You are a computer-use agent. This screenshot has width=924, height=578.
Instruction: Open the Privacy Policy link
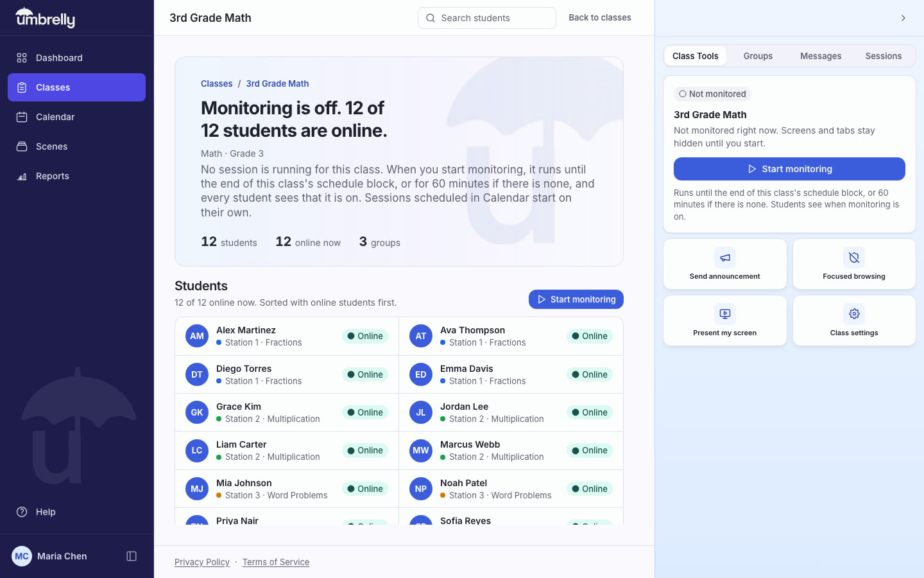tap(202, 562)
